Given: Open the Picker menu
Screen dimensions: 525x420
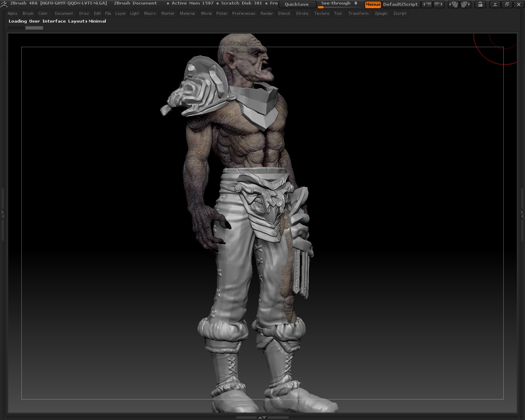Looking at the screenshot, I should (x=222, y=14).
